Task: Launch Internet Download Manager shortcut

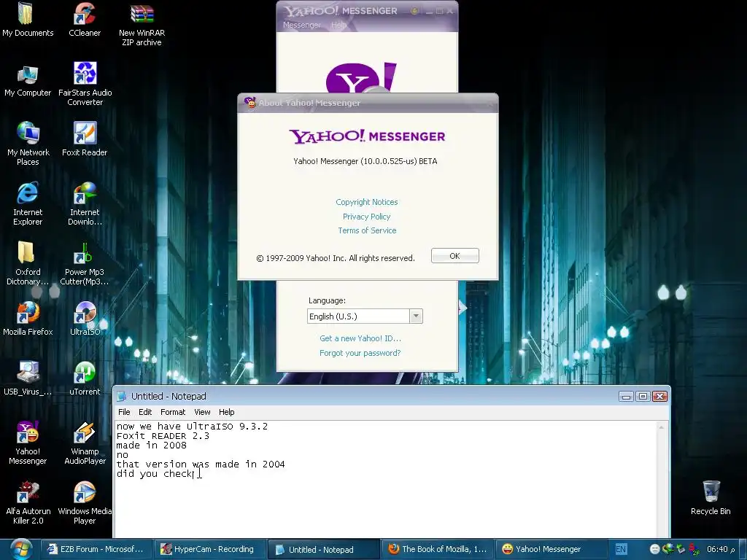Action: pos(85,204)
